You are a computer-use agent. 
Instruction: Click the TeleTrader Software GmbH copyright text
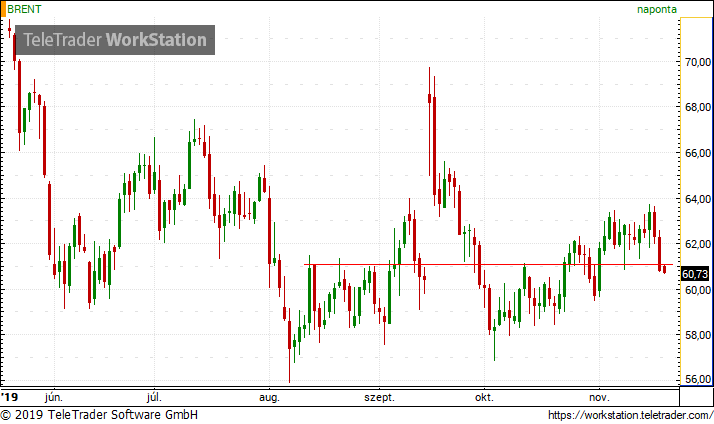point(99,415)
